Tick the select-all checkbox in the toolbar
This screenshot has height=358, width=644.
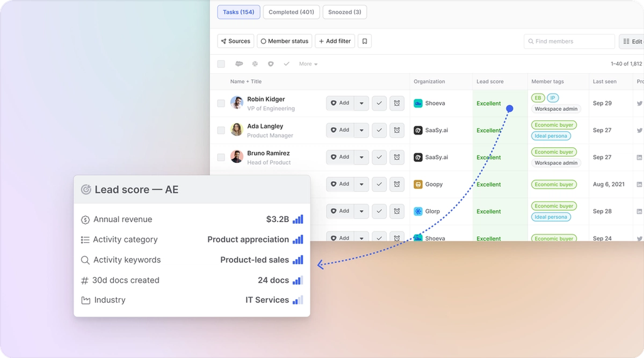tap(221, 64)
